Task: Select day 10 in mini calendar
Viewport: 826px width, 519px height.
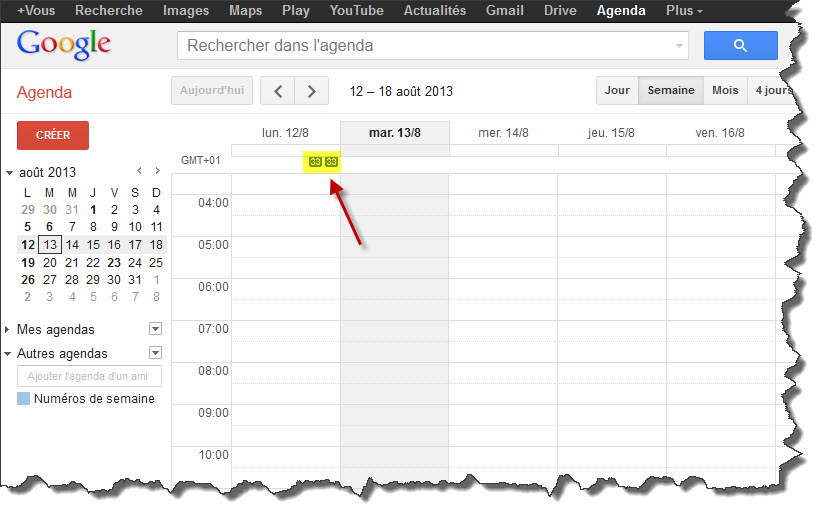Action: coord(135,227)
